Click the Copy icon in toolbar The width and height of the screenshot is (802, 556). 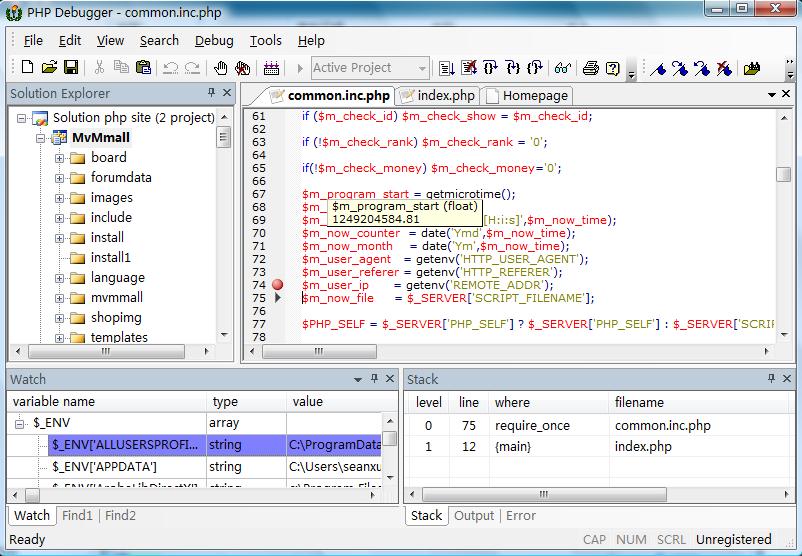(x=121, y=68)
